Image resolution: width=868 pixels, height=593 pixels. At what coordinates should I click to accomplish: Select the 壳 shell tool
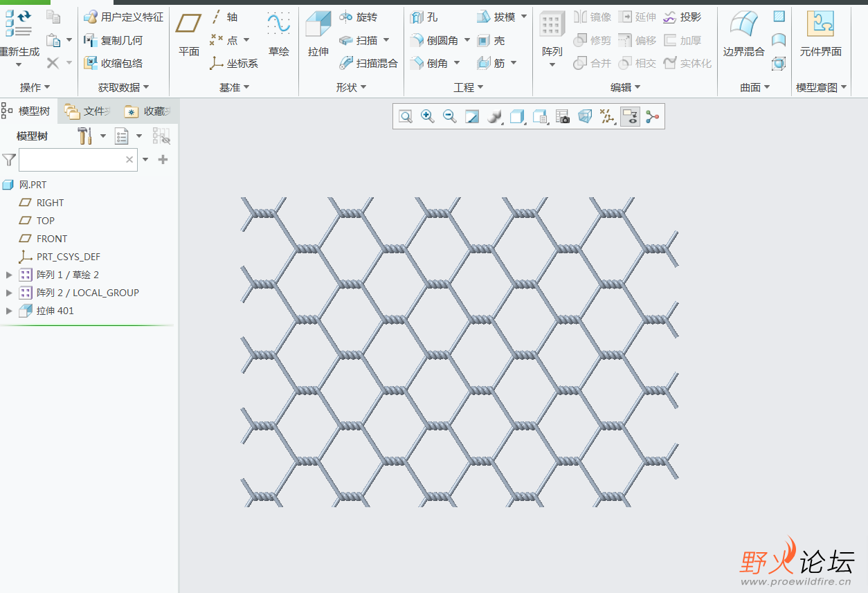pyautogui.click(x=491, y=41)
